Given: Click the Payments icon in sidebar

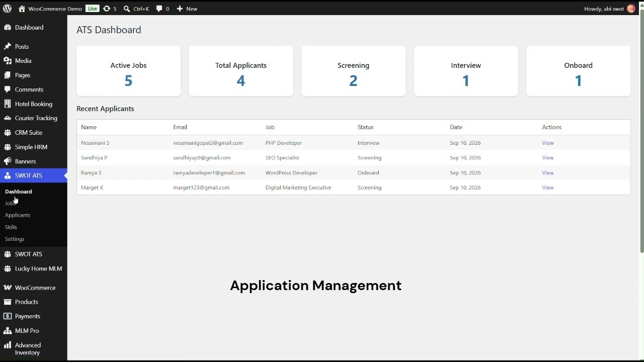Looking at the screenshot, I should pos(8,316).
